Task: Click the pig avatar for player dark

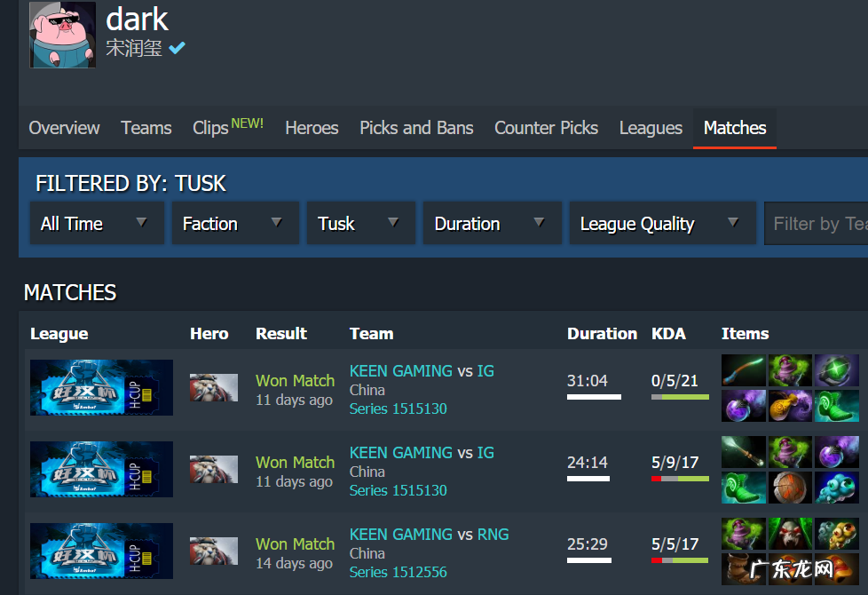Action: 62,35
